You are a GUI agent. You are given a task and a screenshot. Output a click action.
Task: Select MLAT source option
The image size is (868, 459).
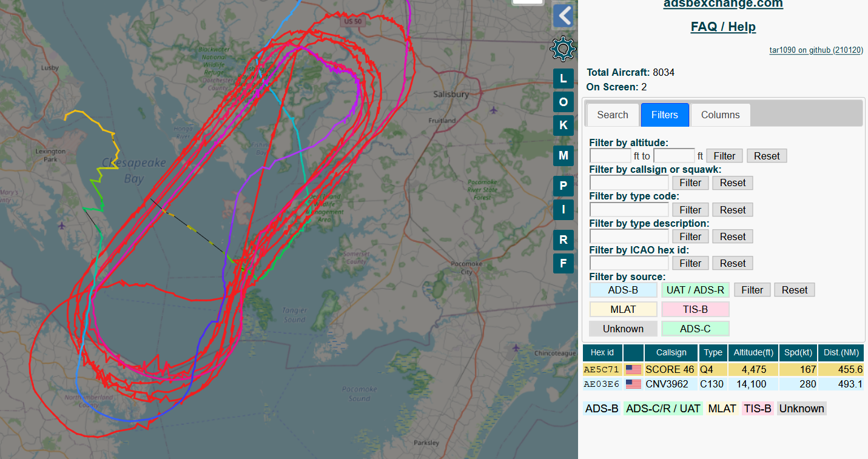pyautogui.click(x=623, y=309)
